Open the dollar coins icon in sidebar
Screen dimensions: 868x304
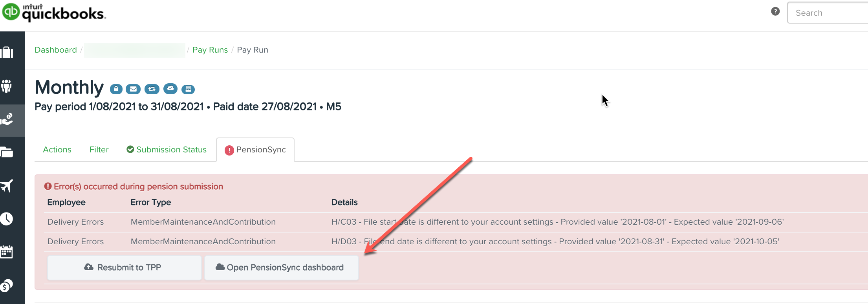point(7,286)
